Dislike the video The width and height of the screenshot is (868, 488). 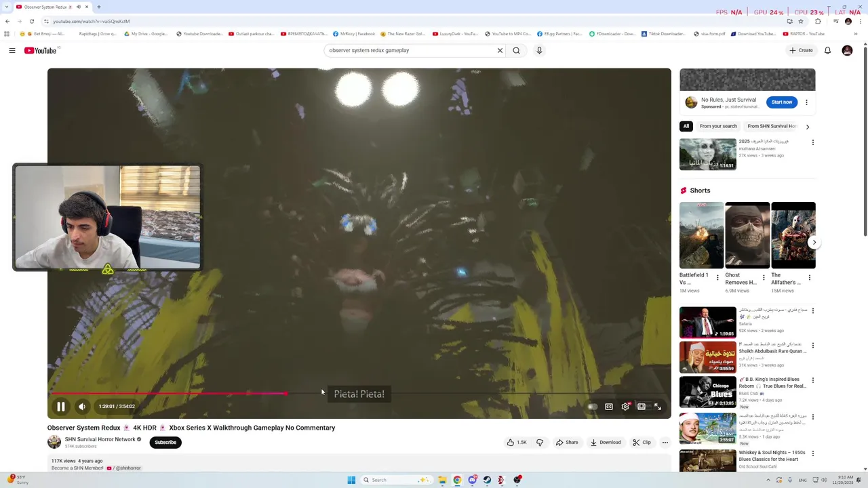(x=540, y=443)
